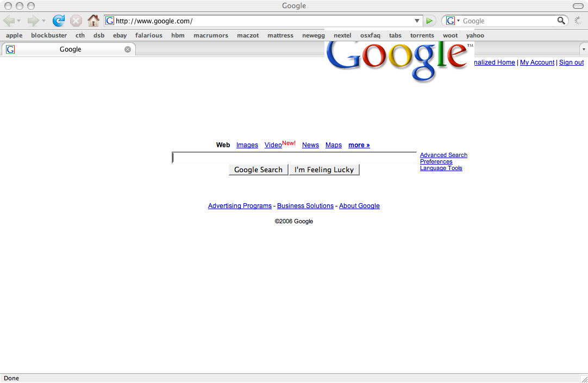Open the yahoo bookmark
Viewport: 588px width, 383px height.
click(x=475, y=35)
